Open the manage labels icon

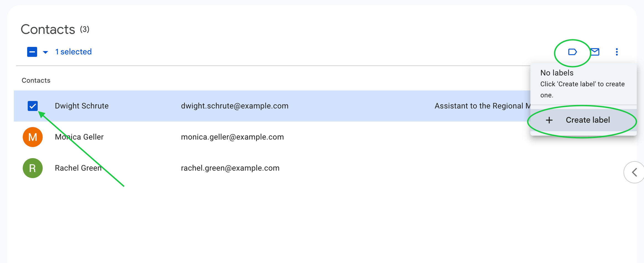click(x=572, y=52)
